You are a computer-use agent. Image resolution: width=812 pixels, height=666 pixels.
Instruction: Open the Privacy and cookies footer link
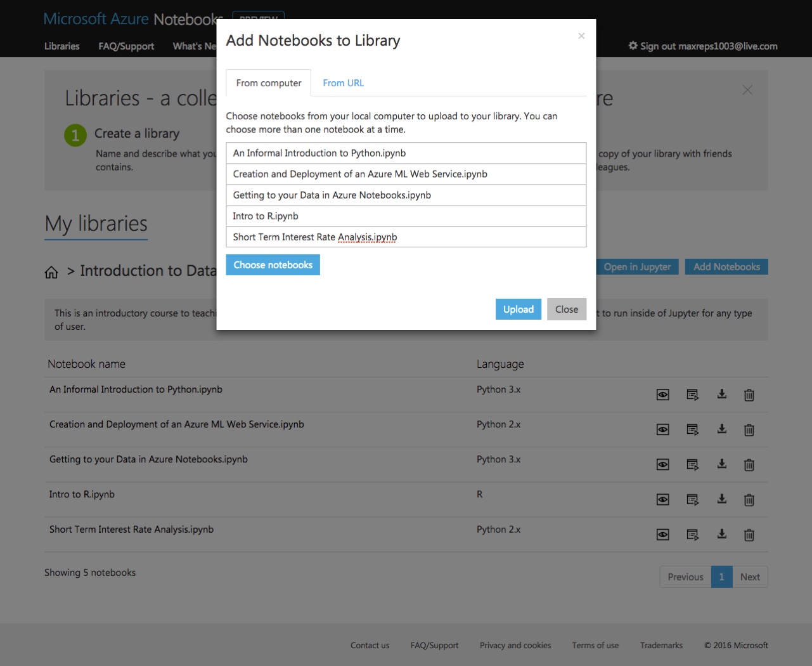point(515,646)
